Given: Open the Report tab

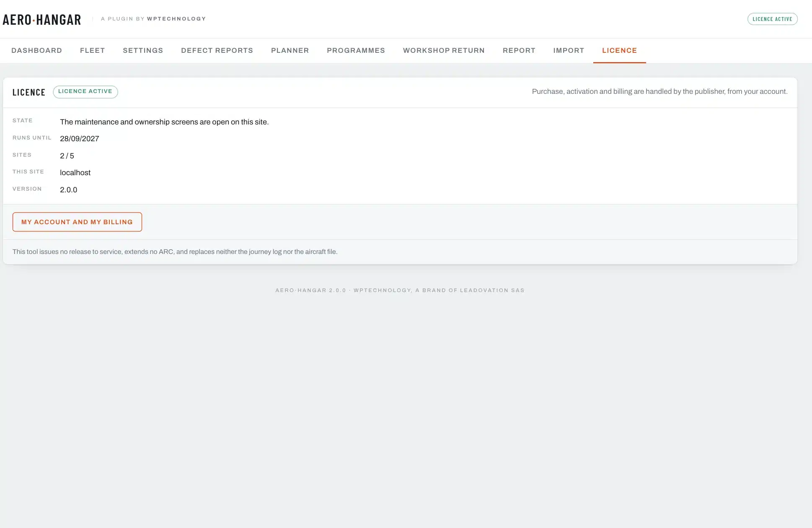Looking at the screenshot, I should click(x=519, y=51).
